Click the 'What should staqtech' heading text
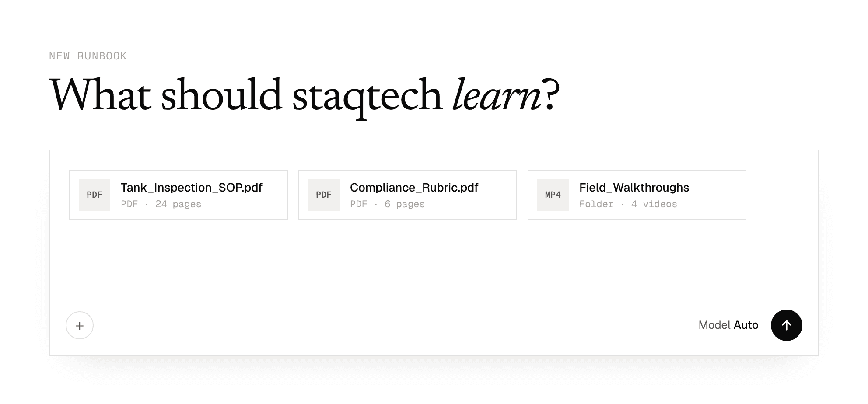 click(x=246, y=95)
